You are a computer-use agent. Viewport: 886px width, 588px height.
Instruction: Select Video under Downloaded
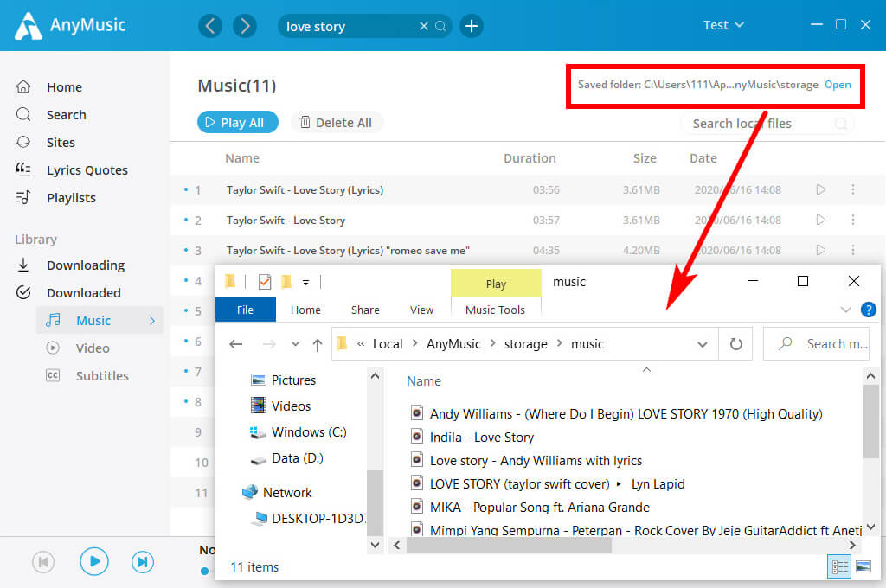[x=92, y=348]
